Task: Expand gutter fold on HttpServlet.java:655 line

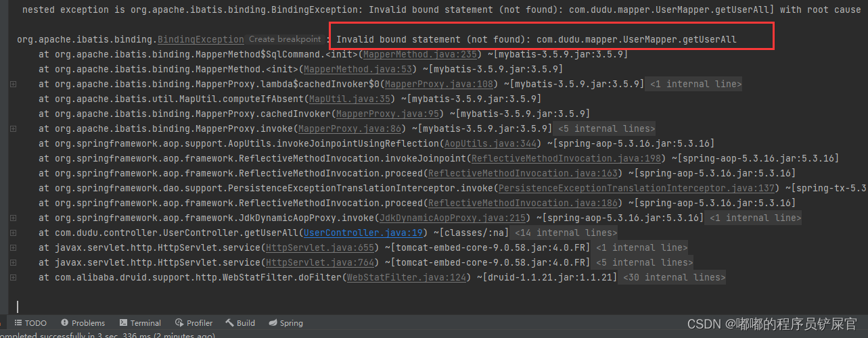Action: (14, 247)
